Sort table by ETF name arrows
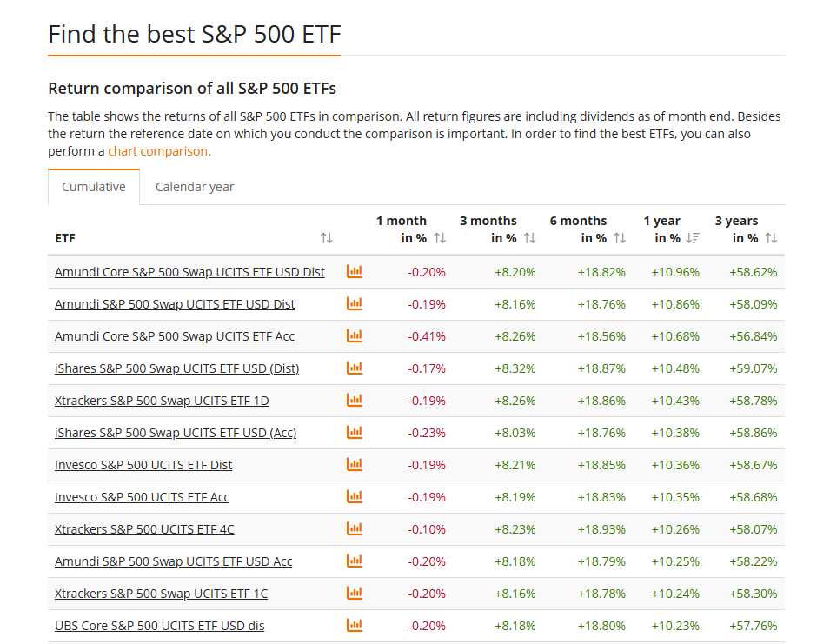This screenshot has width=830, height=644. click(327, 238)
